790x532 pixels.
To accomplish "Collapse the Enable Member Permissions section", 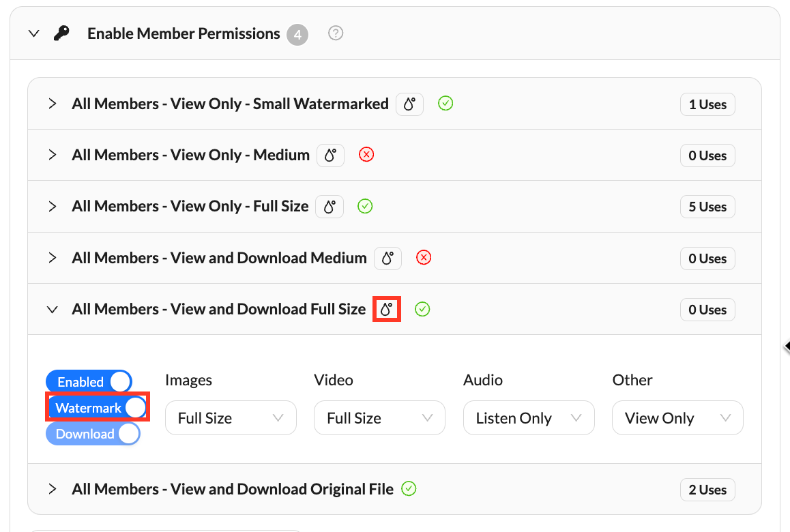I will (34, 33).
